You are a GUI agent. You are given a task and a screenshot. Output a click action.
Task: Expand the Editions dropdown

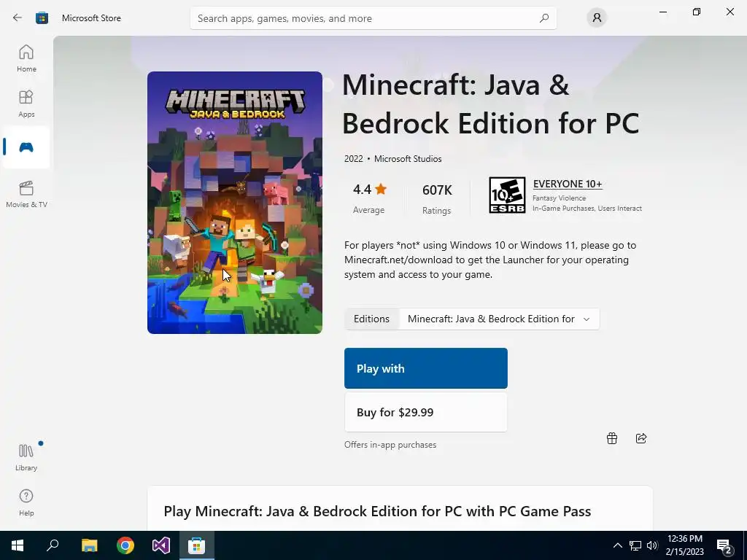coord(499,319)
